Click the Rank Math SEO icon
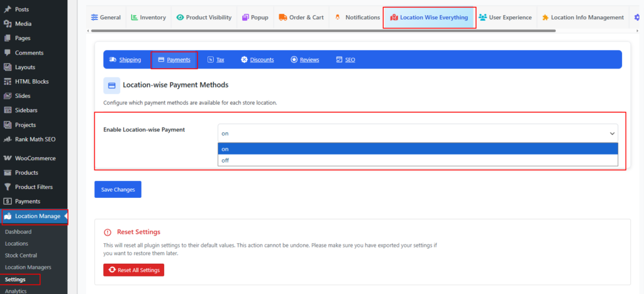Viewport: 644px width, 294px height. click(8, 139)
